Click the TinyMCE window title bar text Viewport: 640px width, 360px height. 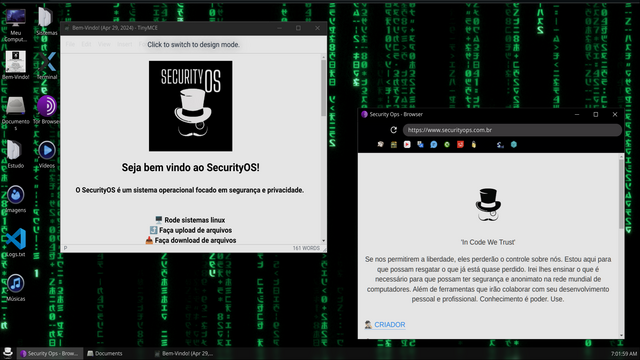pyautogui.click(x=115, y=28)
